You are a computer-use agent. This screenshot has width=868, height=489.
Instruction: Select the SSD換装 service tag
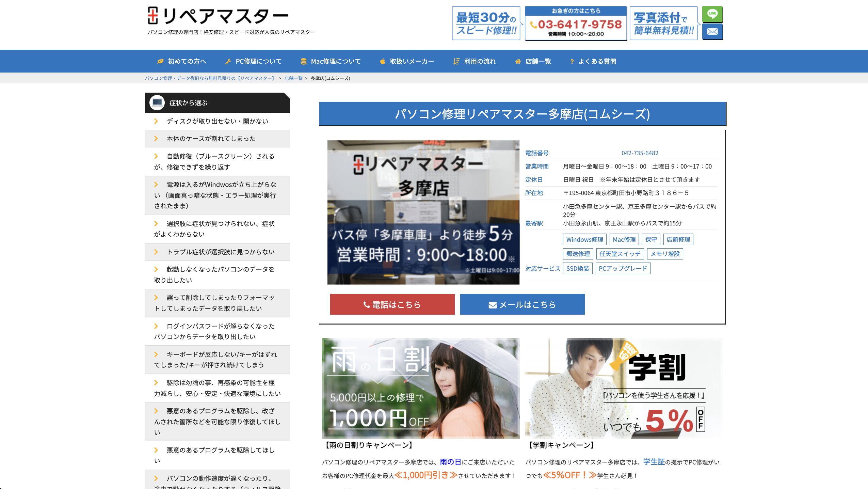point(578,268)
